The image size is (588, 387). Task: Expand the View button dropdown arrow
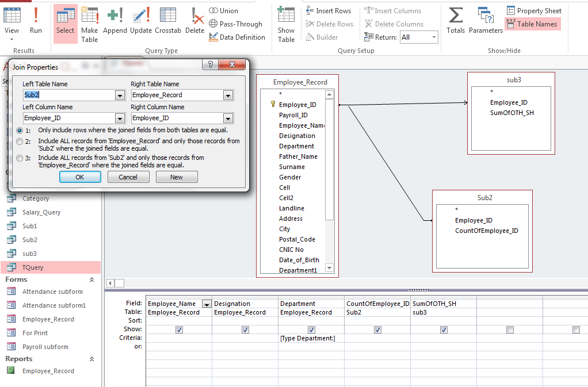coord(12,39)
